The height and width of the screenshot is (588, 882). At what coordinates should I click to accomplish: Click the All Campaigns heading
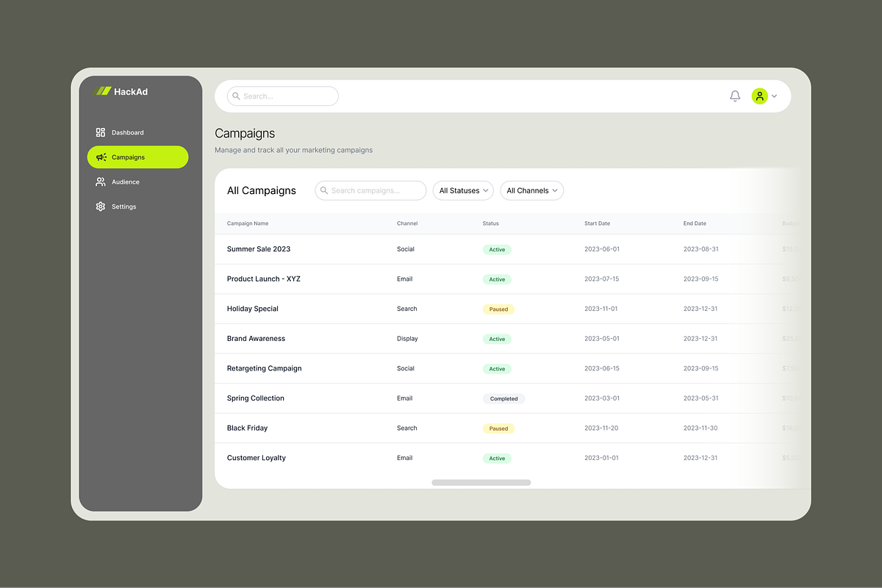262,190
